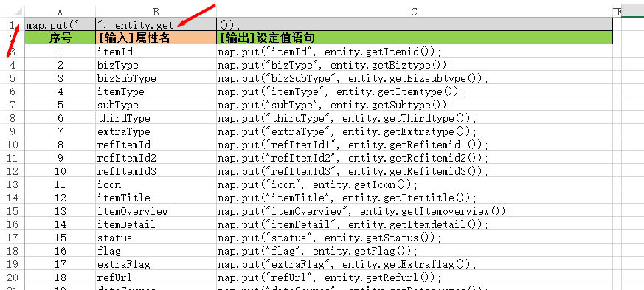This screenshot has height=290, width=644.
Task: Select column B header
Action: coord(156,12)
